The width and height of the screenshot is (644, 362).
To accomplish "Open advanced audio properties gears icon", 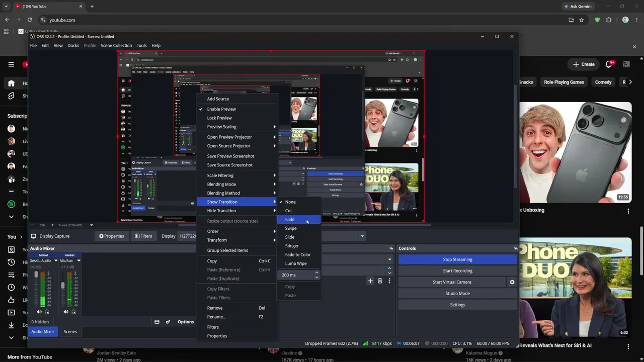I will (x=168, y=322).
